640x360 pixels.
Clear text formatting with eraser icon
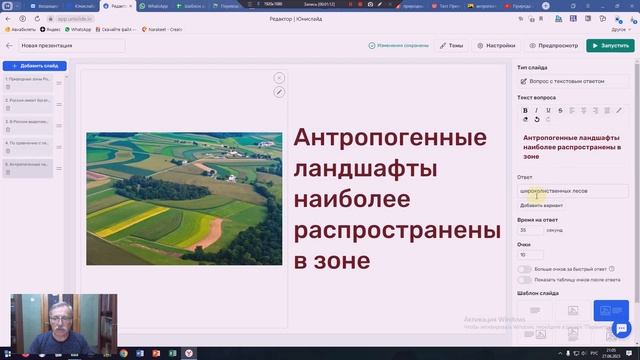525,119
